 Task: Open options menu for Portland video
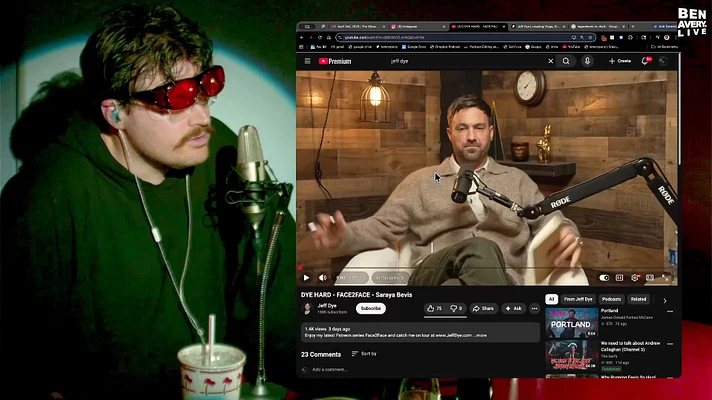670,311
